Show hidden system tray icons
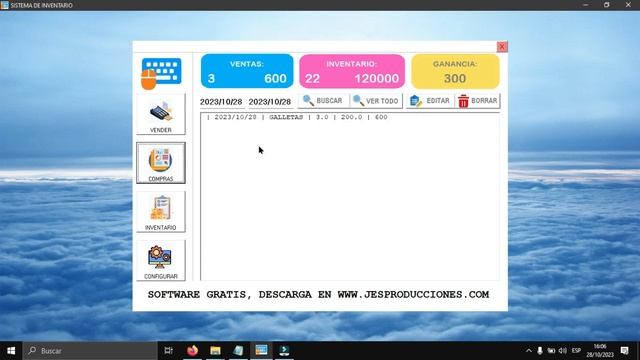Image resolution: width=640 pixels, height=360 pixels. [529, 351]
